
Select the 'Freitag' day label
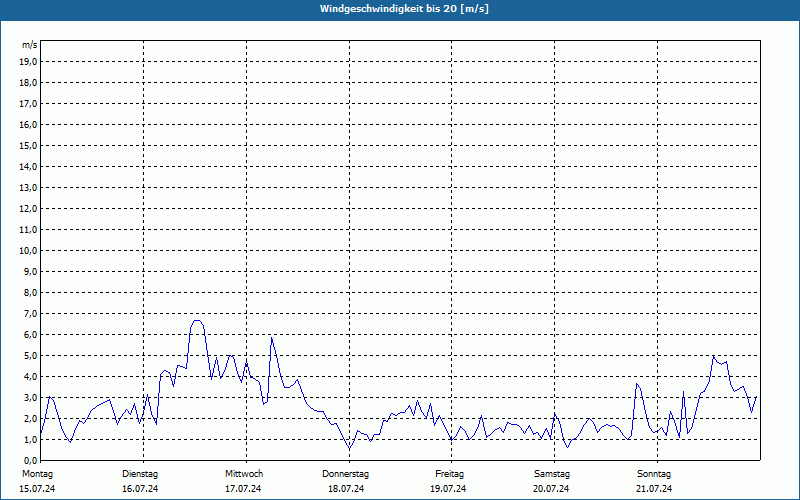[449, 474]
